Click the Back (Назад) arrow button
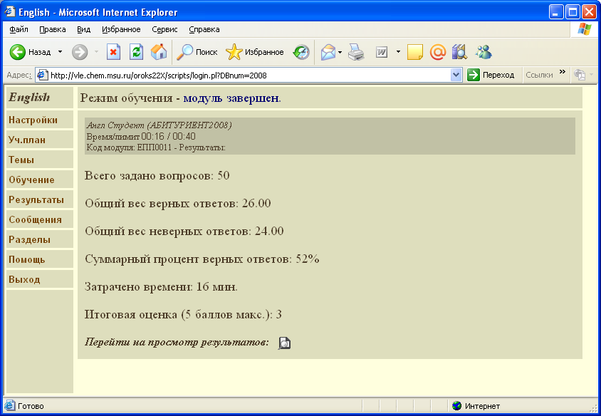 31,52
